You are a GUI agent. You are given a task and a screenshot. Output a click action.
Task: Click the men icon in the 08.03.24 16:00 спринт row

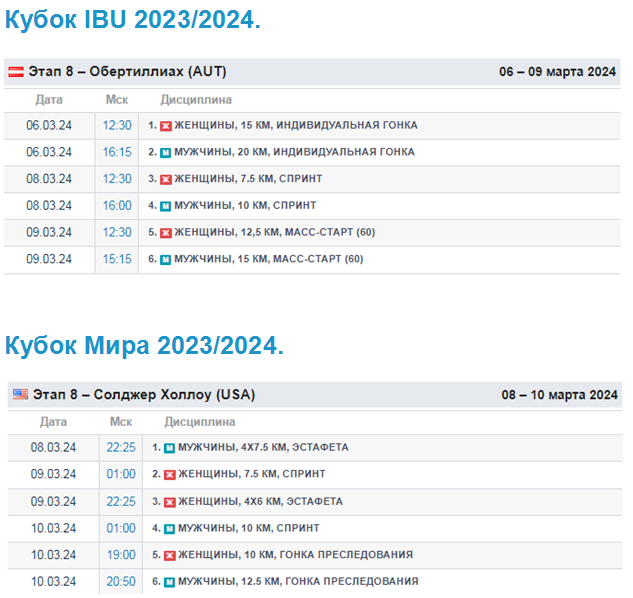[166, 206]
